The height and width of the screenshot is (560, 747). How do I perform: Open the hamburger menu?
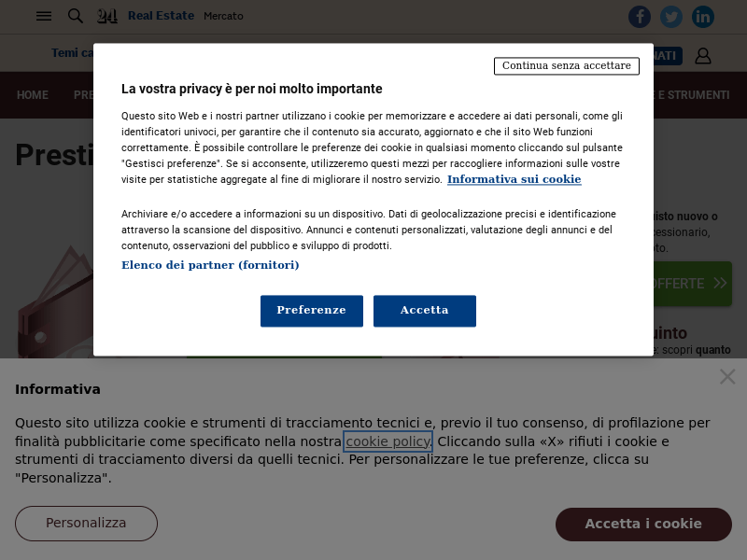point(44,16)
